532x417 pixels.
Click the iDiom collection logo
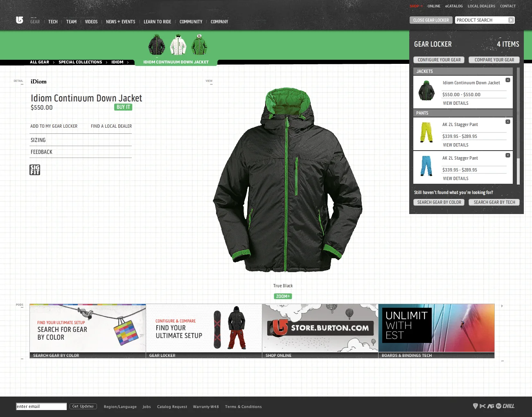click(x=38, y=81)
